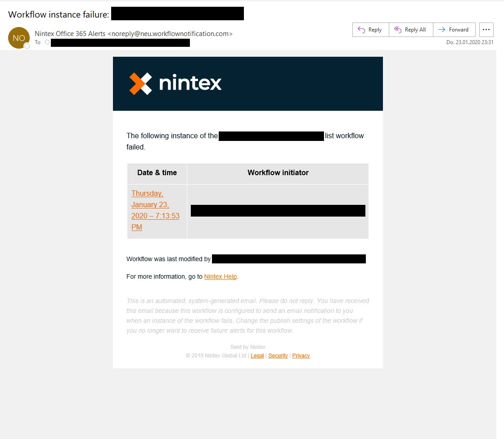Click the NO sender avatar
Image resolution: width=504 pixels, height=439 pixels.
pyautogui.click(x=19, y=38)
